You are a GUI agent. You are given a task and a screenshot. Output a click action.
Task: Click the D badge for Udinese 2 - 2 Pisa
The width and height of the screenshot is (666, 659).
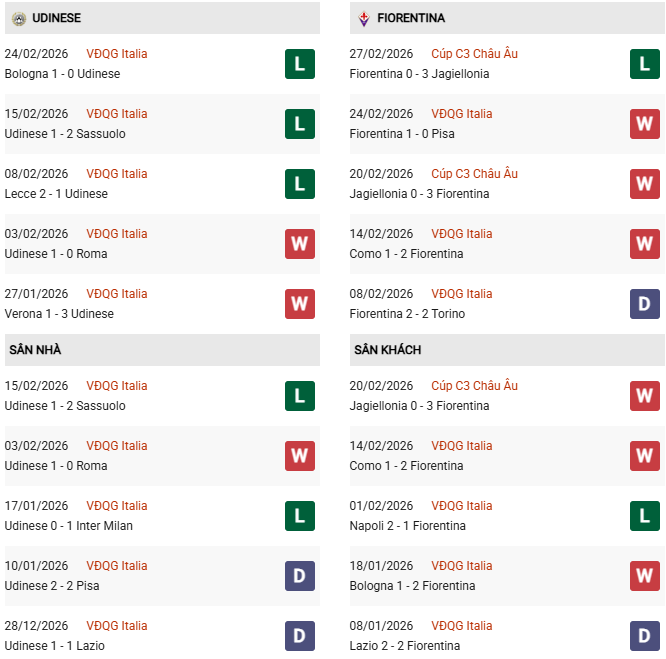[x=299, y=576]
